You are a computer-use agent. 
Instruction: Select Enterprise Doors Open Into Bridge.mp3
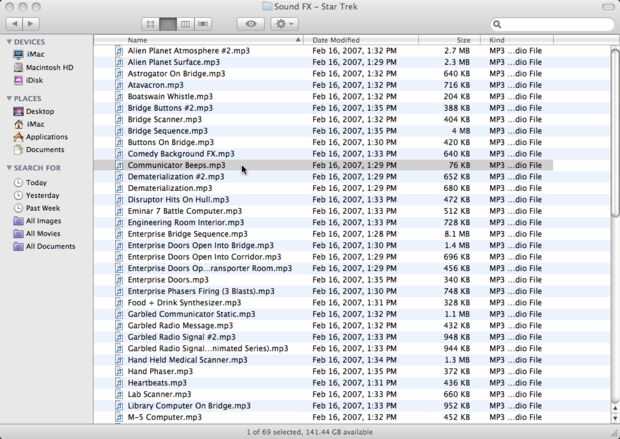click(200, 246)
